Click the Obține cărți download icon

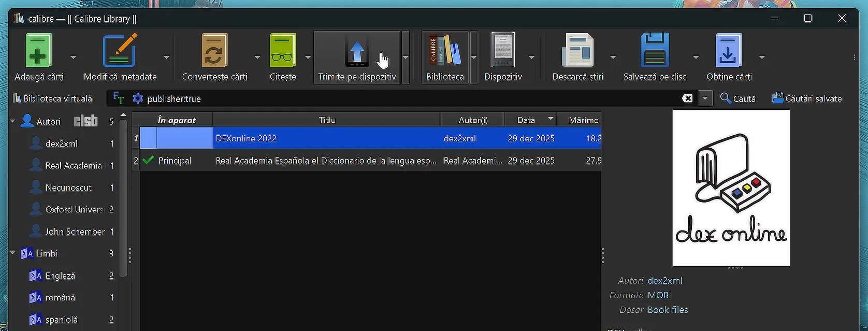tap(729, 51)
